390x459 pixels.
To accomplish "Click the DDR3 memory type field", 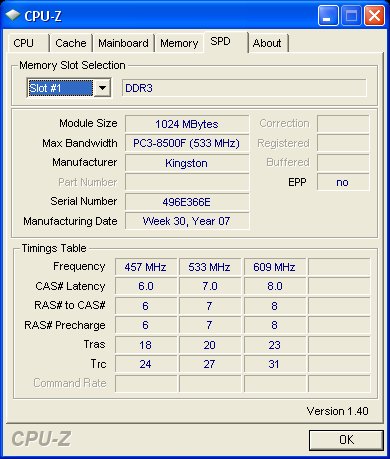I will tap(244, 88).
